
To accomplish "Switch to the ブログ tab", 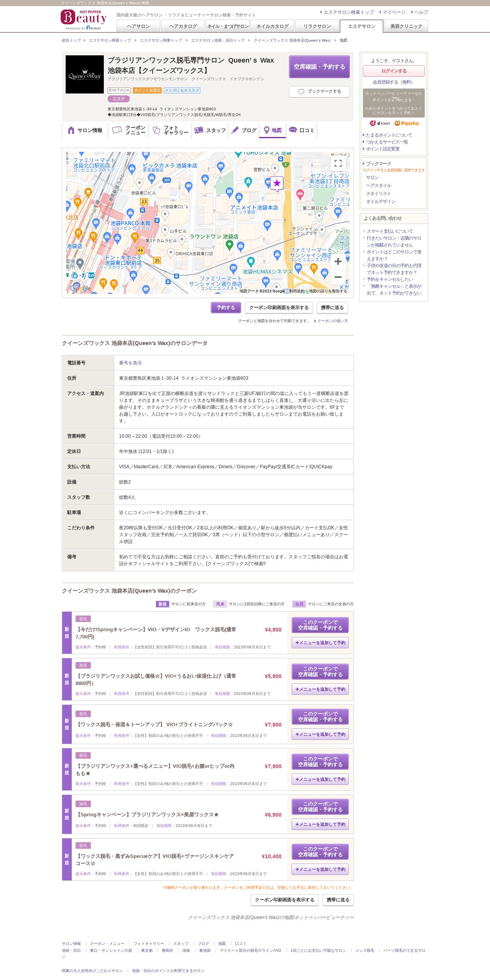I will click(x=243, y=131).
